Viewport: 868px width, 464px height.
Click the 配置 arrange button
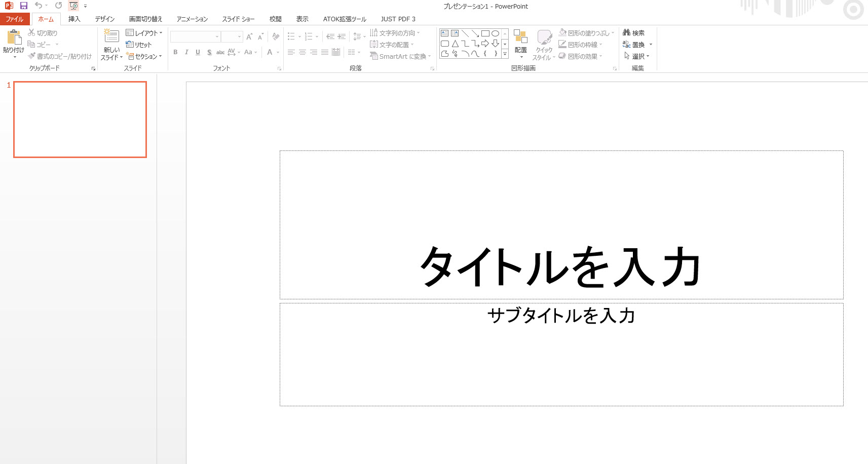pos(520,42)
